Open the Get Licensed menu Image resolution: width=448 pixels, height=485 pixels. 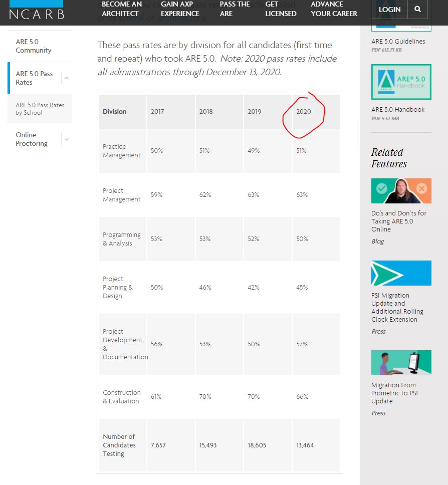(280, 9)
